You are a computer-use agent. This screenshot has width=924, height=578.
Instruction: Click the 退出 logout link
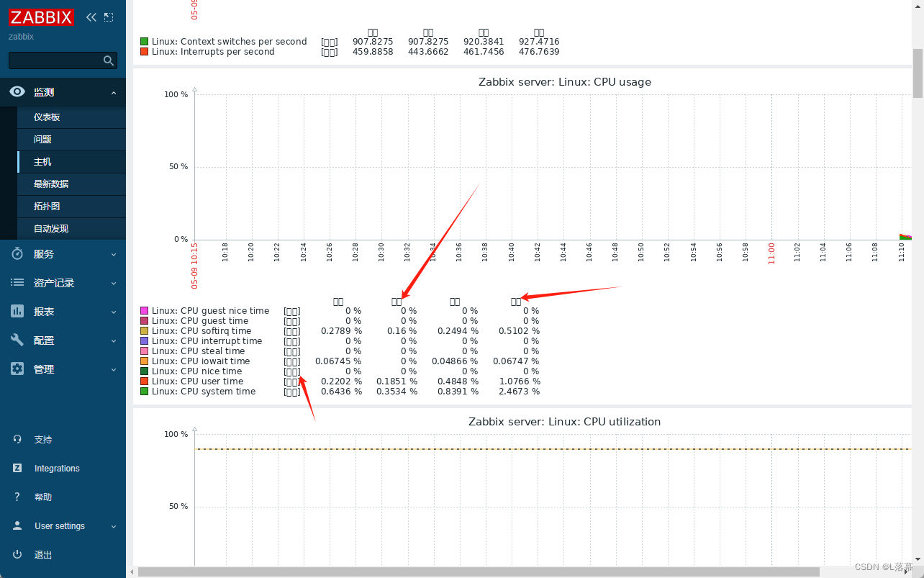click(x=43, y=555)
